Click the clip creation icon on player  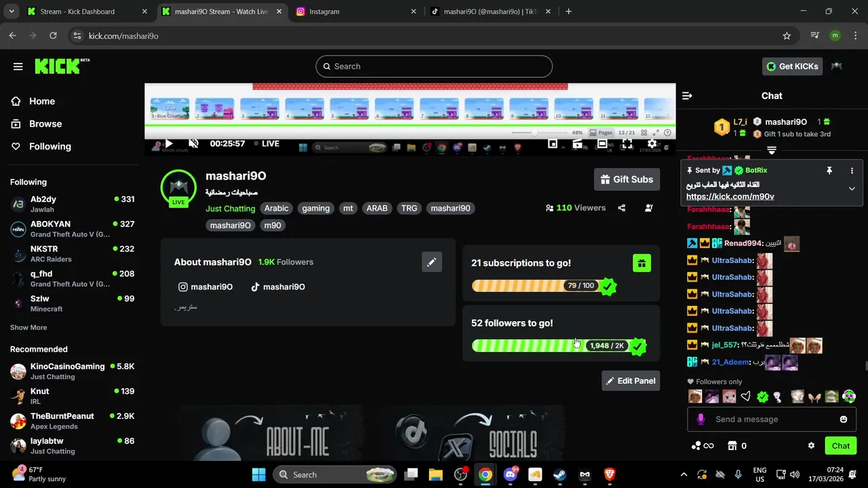(577, 144)
